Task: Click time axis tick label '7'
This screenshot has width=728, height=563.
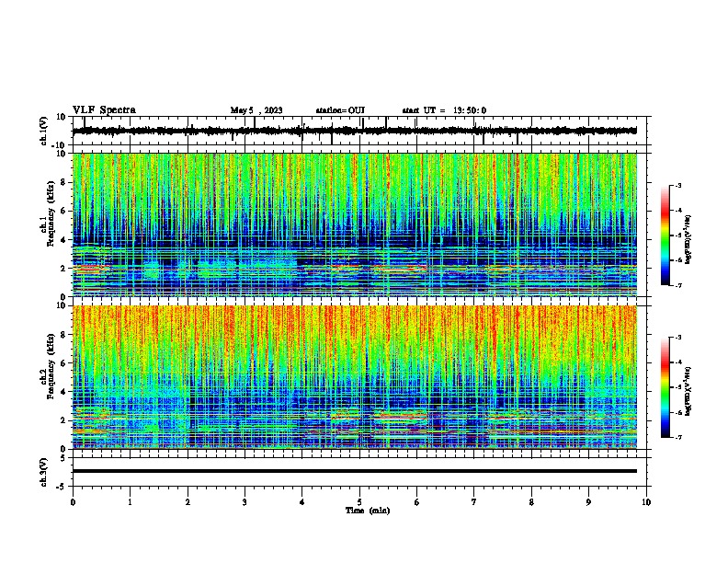Action: tap(474, 502)
